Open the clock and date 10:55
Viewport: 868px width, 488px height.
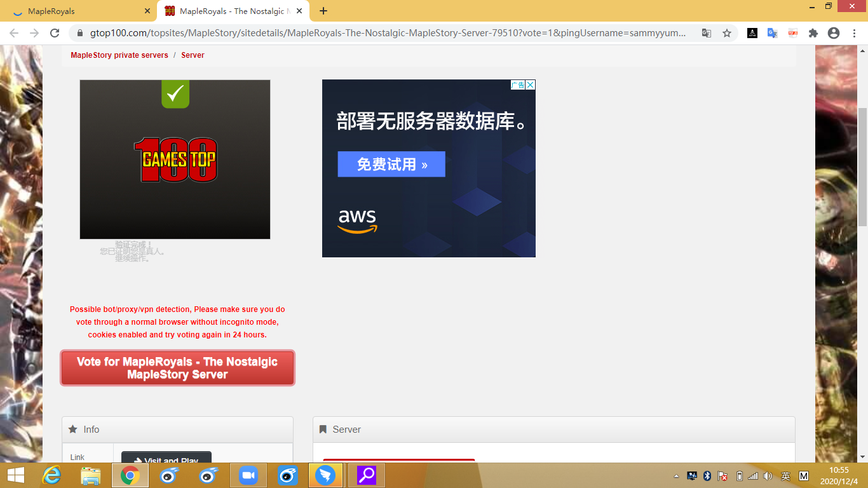839,475
